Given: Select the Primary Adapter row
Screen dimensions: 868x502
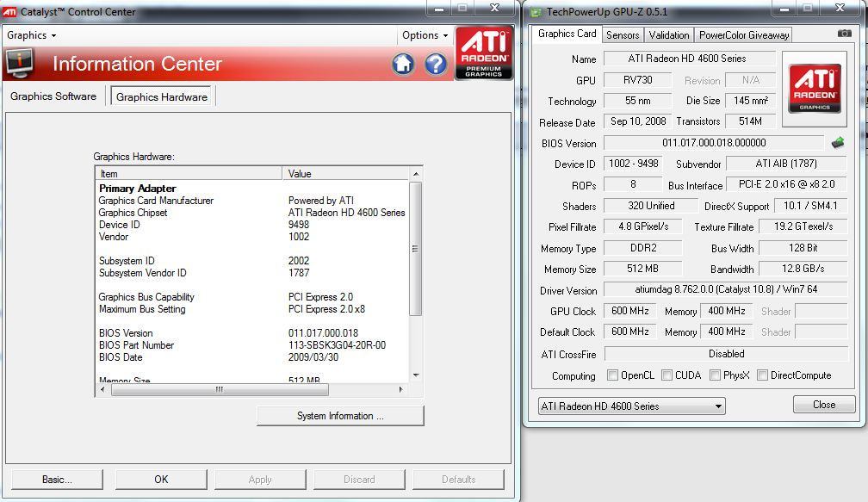Looking at the screenshot, I should coord(137,189).
